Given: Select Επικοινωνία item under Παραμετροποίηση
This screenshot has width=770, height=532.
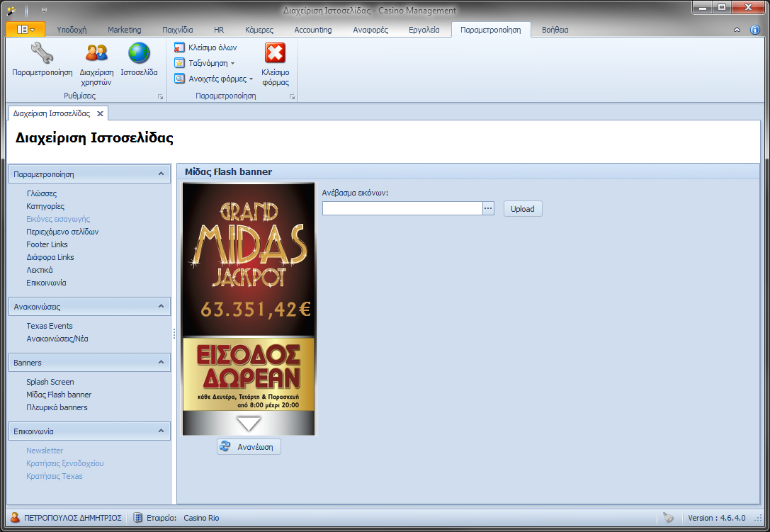Looking at the screenshot, I should point(46,283).
